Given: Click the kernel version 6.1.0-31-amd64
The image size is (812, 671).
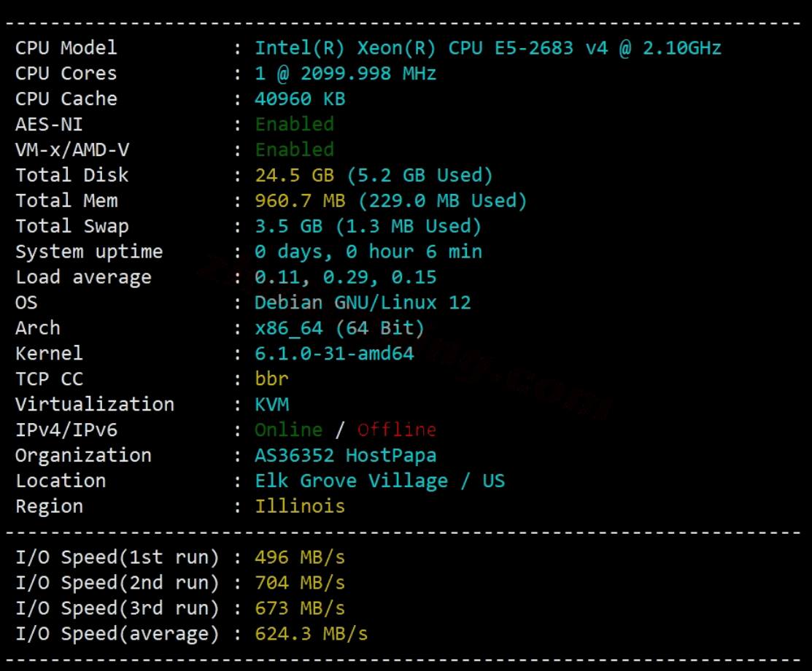Looking at the screenshot, I should point(334,354).
